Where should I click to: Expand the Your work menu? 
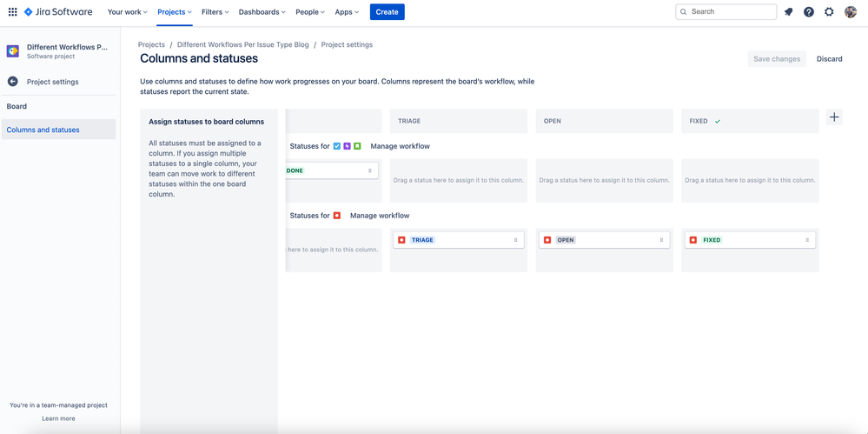point(128,11)
